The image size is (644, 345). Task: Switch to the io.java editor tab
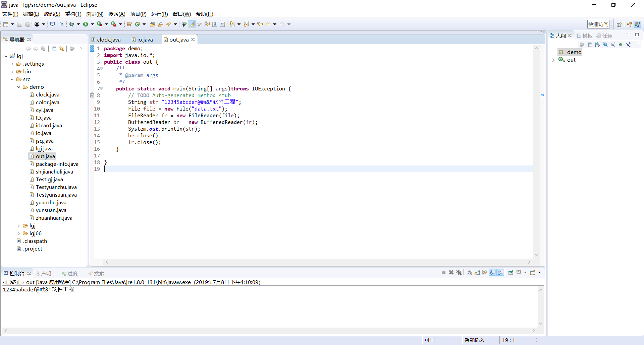145,40
